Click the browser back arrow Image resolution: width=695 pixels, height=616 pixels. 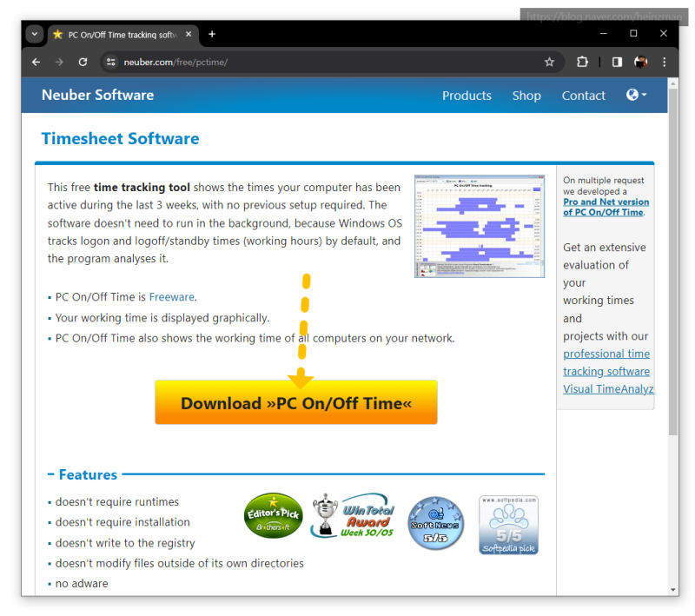point(36,62)
